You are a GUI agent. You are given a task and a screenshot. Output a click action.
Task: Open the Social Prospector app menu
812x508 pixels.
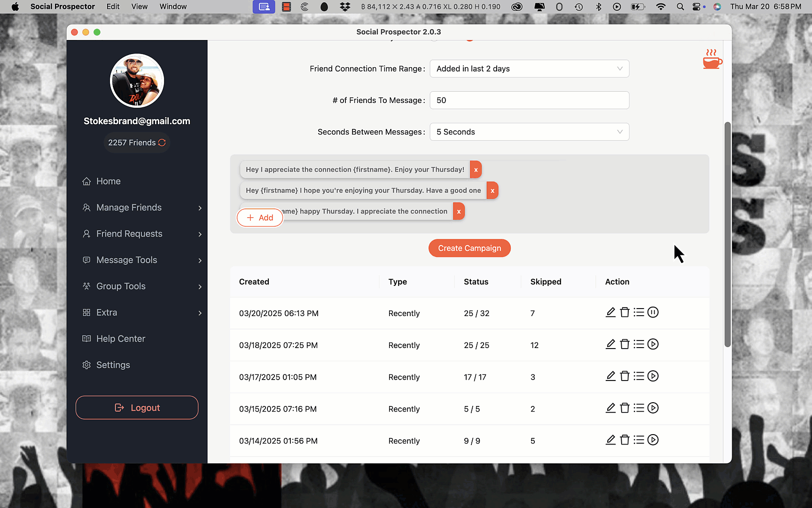62,7
